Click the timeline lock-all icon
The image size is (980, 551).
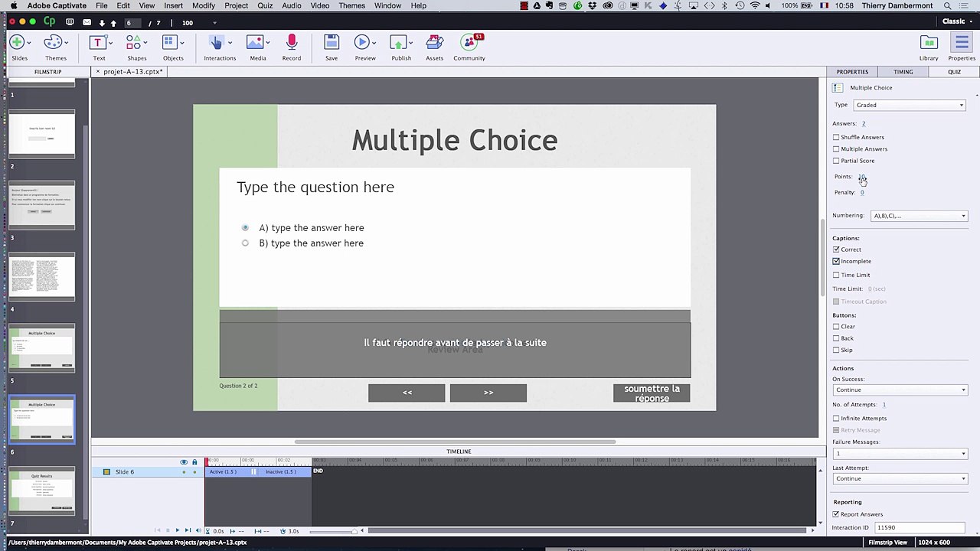tap(194, 462)
